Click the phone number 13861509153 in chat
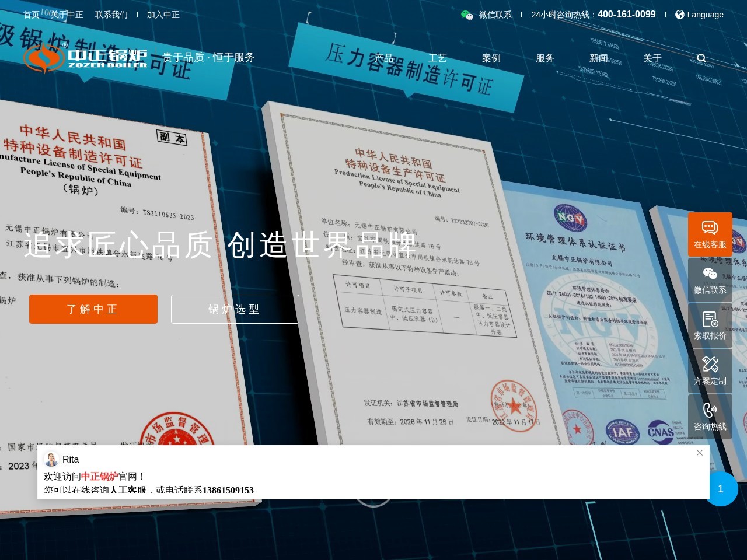 pyautogui.click(x=228, y=491)
